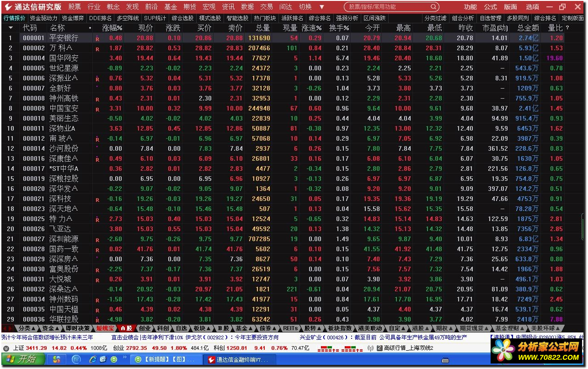Click the colorful windmill icon in the taskbar
This screenshot has width=588, height=369.
pos(56,359)
